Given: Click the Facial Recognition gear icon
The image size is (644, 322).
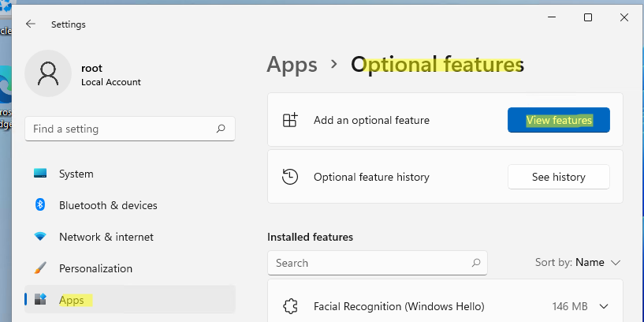Looking at the screenshot, I should coord(290,306).
